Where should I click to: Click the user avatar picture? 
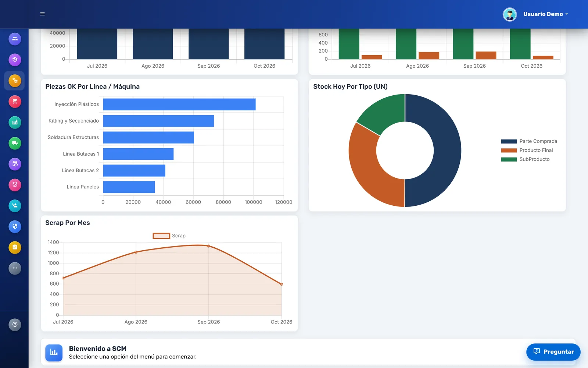510,14
